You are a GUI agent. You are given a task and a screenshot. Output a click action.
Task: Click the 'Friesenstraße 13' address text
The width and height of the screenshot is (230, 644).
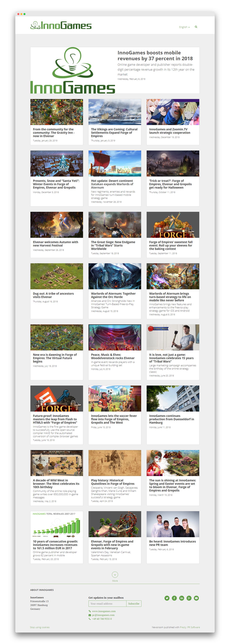[x=39, y=601]
